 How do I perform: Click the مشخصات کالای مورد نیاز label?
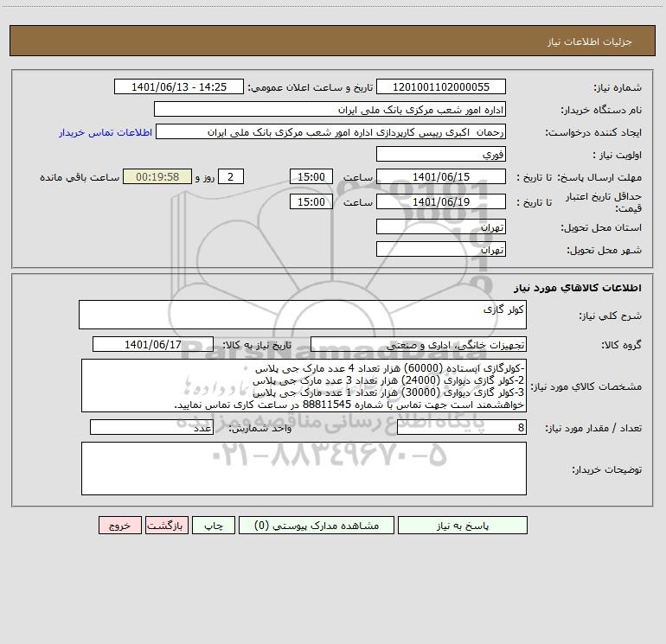[586, 386]
